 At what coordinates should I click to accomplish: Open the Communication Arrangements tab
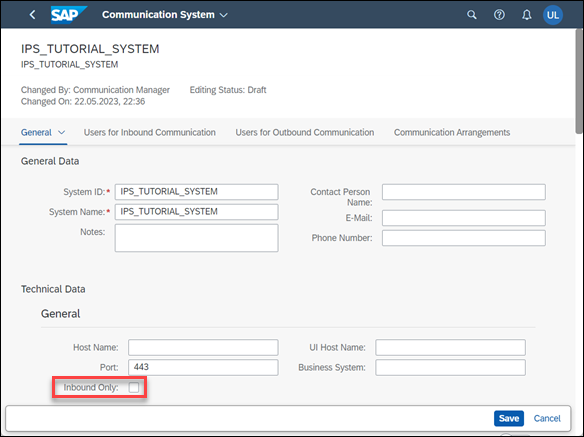452,132
